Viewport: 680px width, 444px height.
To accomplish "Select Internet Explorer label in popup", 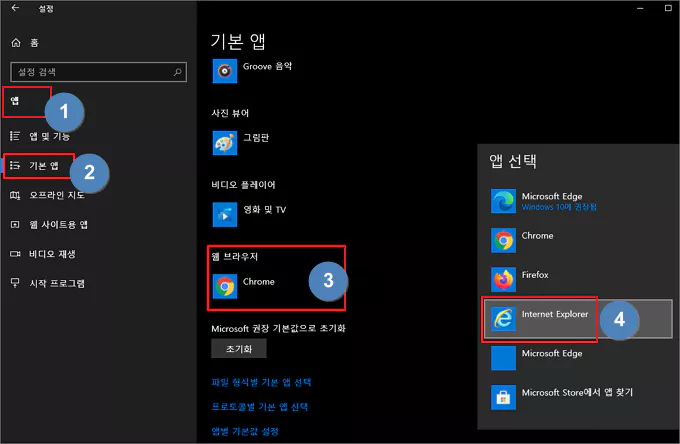I will (x=555, y=314).
